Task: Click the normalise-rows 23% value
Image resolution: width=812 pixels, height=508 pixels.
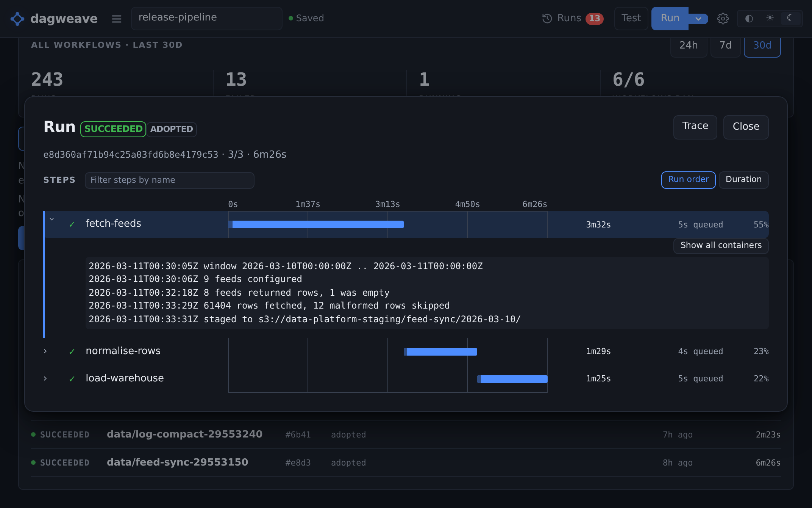Action: coord(761,351)
